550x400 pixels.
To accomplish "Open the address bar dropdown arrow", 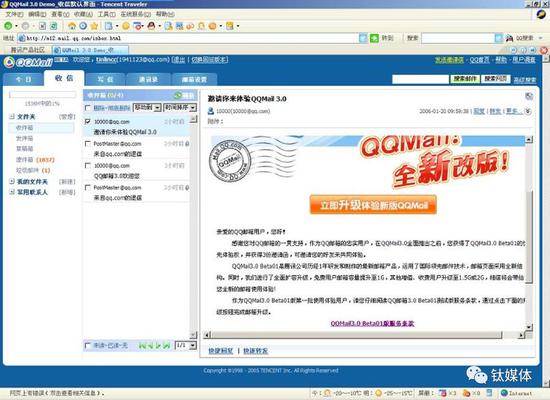I will click(363, 38).
